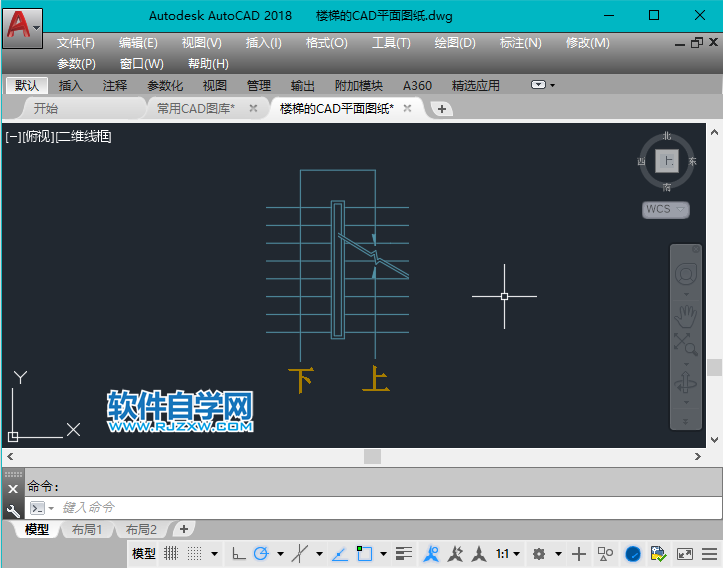
Task: Close the command line window
Action: [x=13, y=489]
